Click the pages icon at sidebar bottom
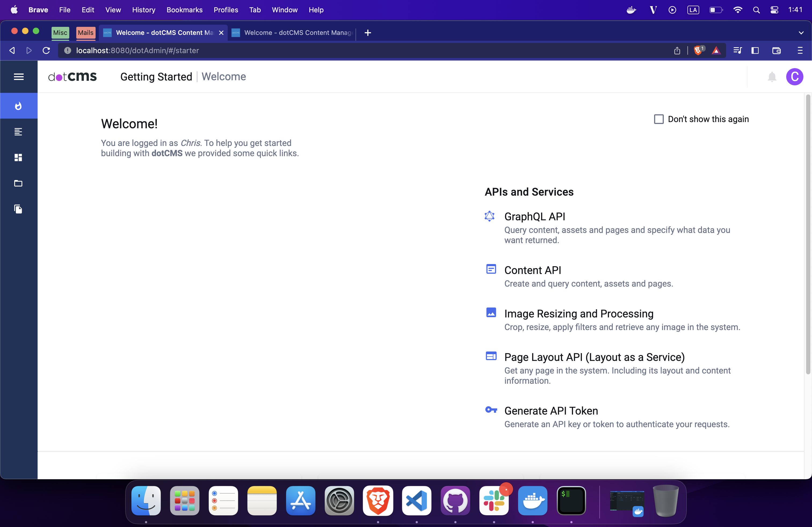The height and width of the screenshot is (527, 812). [19, 209]
